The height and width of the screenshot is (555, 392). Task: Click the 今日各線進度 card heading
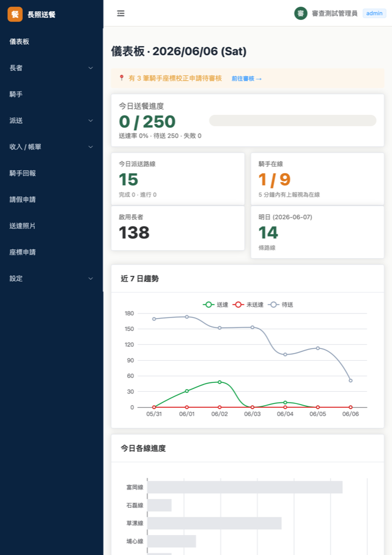coord(143,448)
